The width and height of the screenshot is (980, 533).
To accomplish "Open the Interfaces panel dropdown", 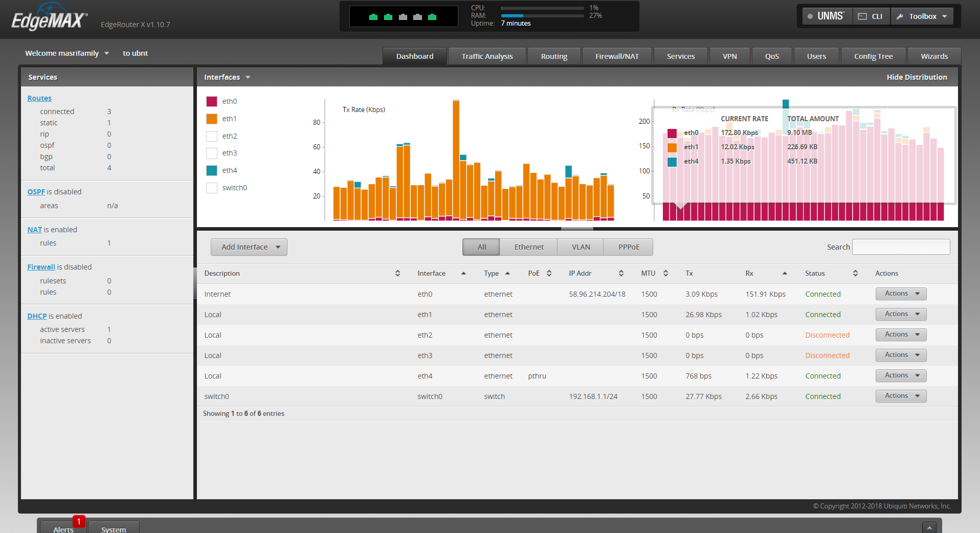I will pyautogui.click(x=227, y=77).
